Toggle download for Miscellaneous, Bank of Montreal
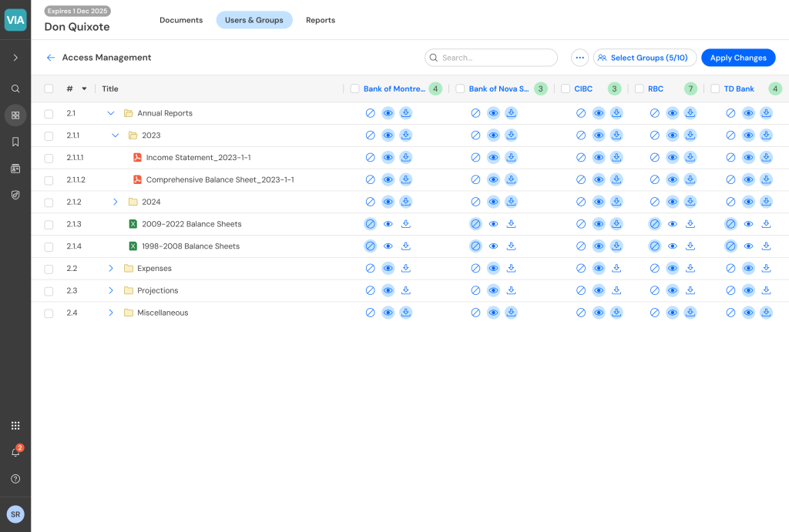 click(x=405, y=313)
